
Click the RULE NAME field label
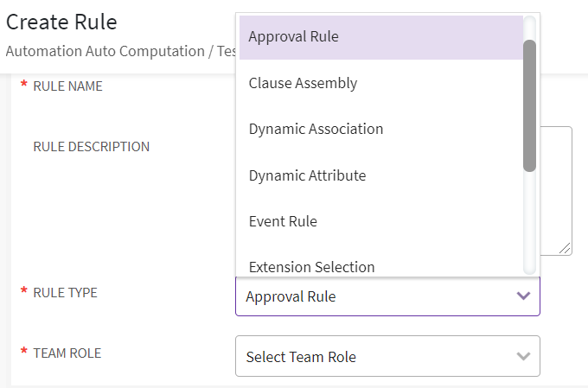(x=67, y=86)
